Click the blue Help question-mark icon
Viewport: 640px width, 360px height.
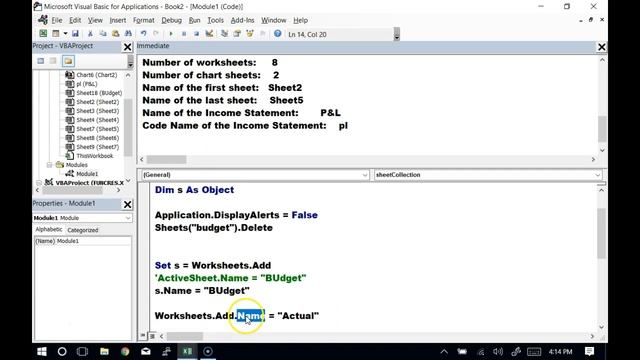coord(278,34)
